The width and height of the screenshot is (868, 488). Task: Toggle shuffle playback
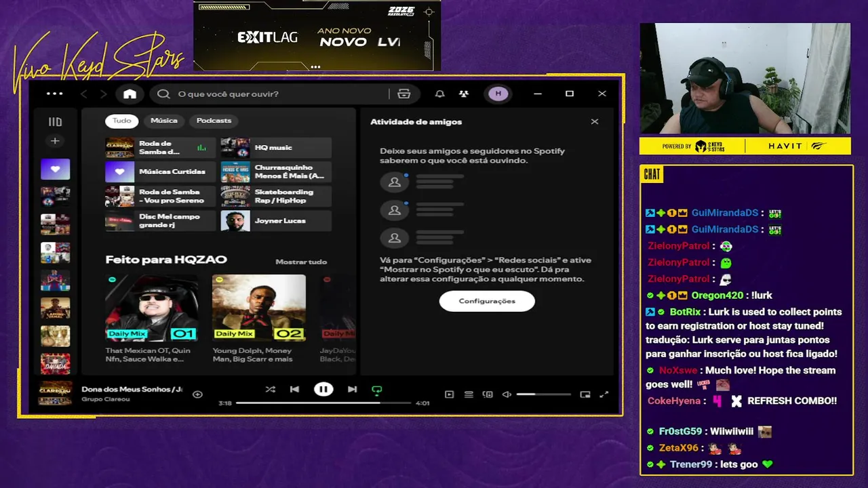click(270, 390)
